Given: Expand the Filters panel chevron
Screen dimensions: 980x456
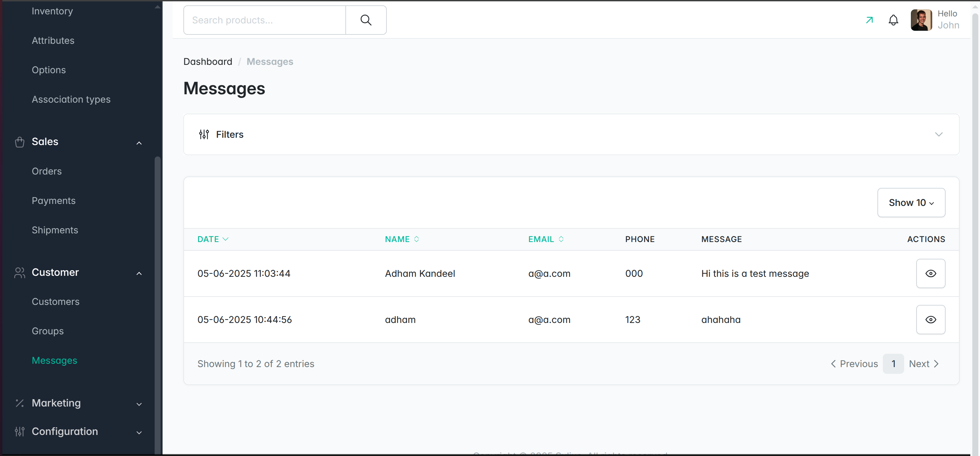Looking at the screenshot, I should 939,134.
